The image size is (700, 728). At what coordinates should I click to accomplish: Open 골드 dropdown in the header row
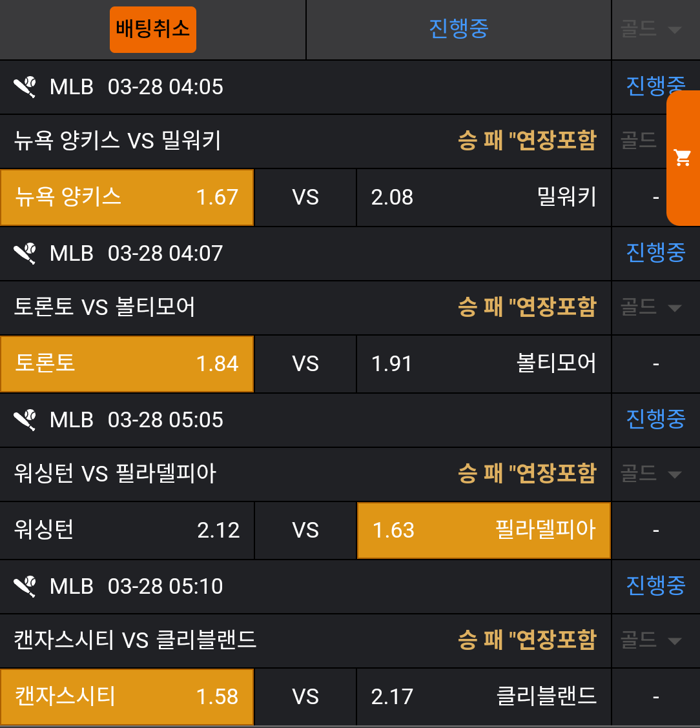651,30
